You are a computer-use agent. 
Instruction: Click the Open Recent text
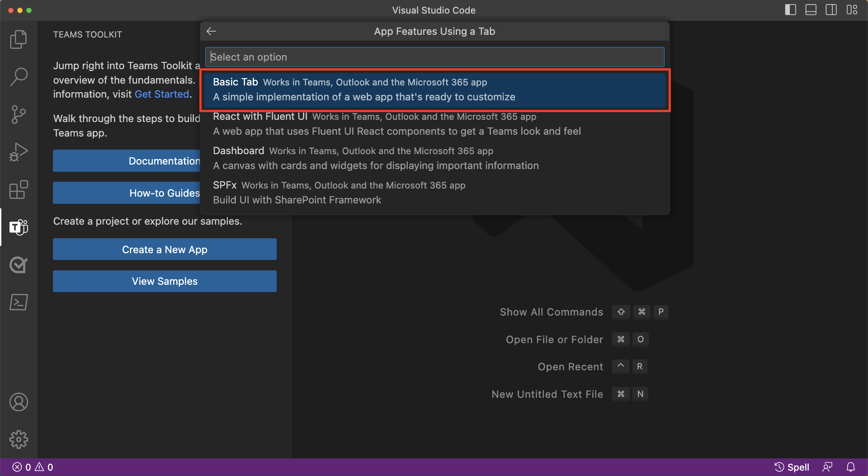point(571,367)
